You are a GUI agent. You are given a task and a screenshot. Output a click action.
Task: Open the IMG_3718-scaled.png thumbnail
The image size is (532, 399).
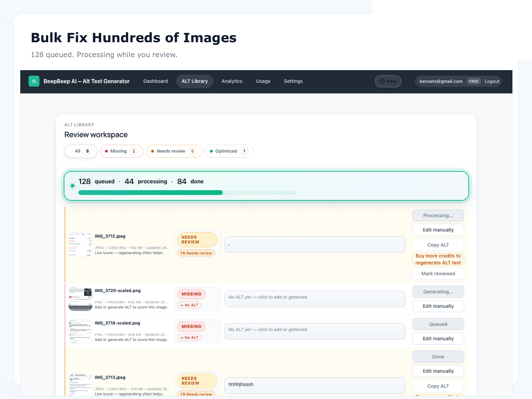[80, 332]
